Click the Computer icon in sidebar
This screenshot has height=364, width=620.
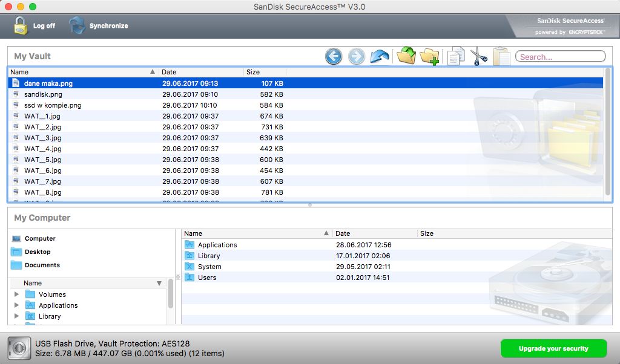click(16, 238)
